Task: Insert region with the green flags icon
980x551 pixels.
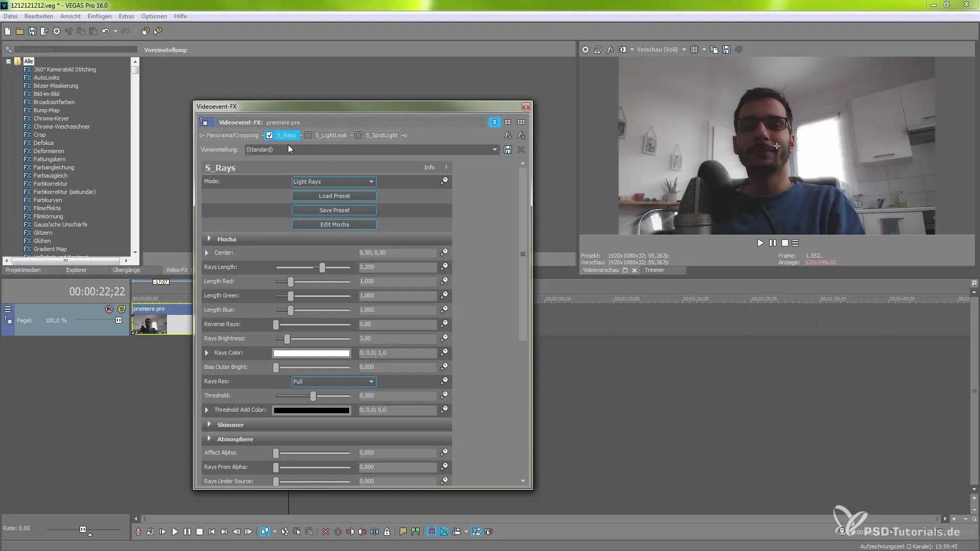Action: 415,532
